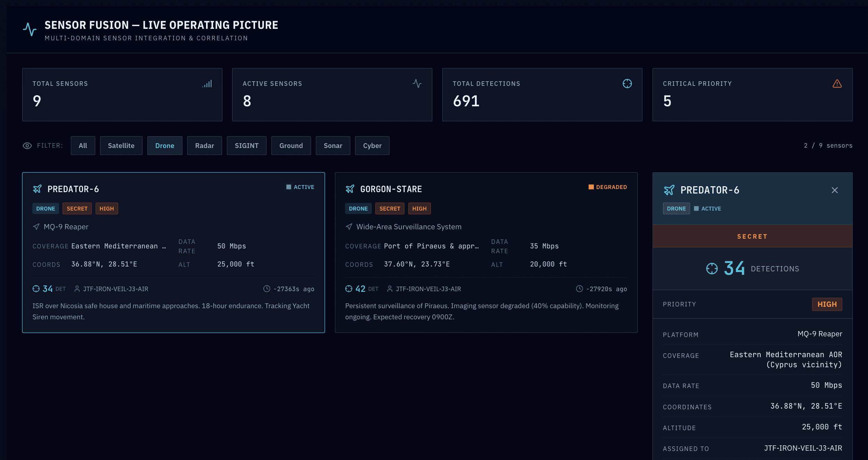Click the clock icon next to -27920s ago
This screenshot has height=460, width=868.
point(580,288)
